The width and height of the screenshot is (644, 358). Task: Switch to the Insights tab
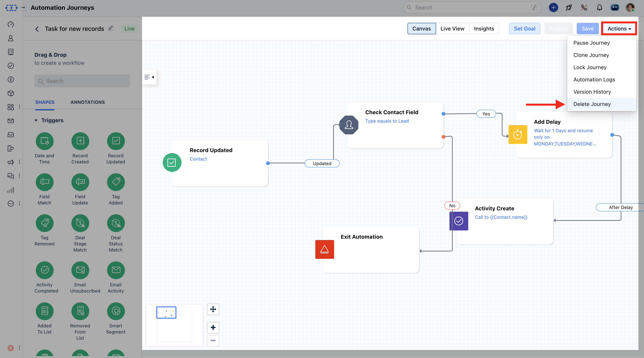click(x=484, y=29)
